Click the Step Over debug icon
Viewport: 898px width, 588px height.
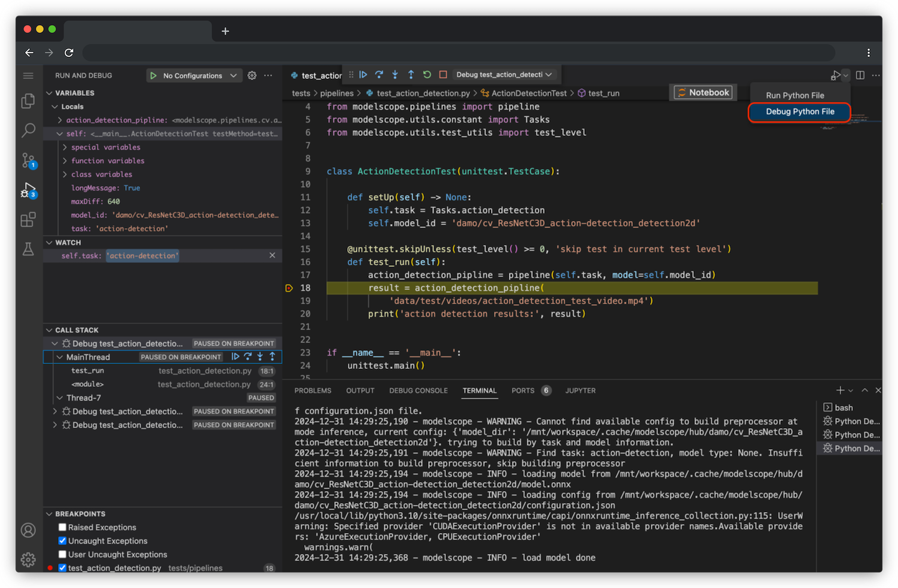pyautogui.click(x=379, y=74)
